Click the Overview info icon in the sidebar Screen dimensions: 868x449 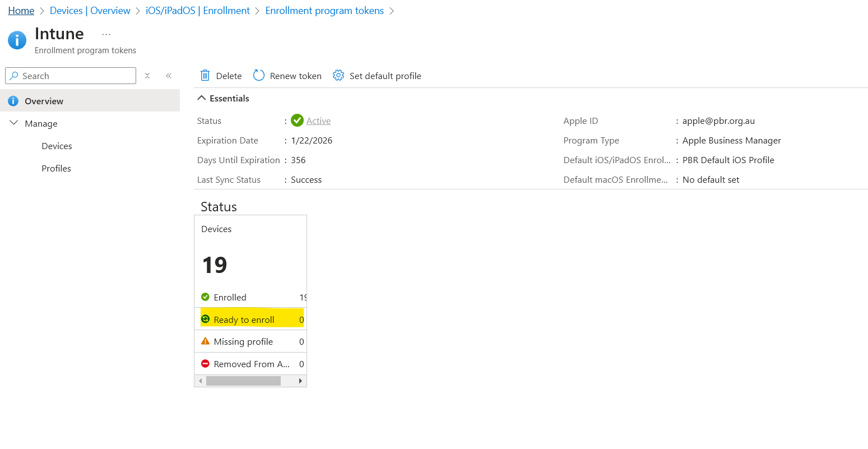click(13, 101)
